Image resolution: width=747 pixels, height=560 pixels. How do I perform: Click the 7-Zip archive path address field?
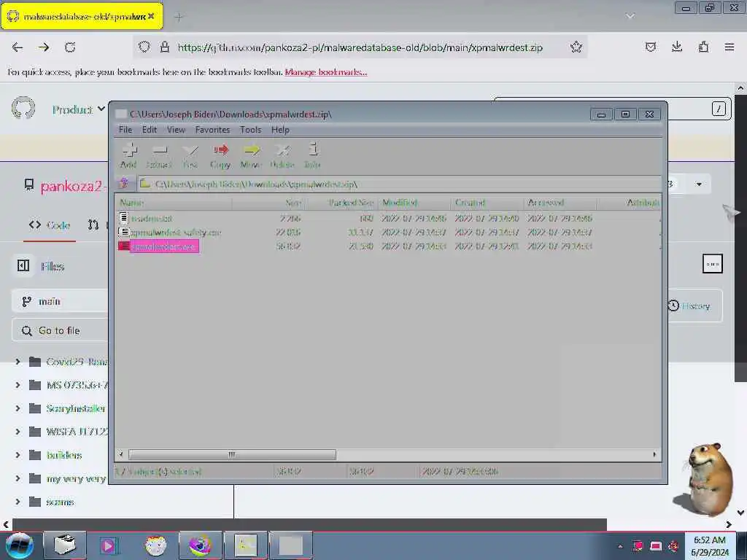[399, 184]
